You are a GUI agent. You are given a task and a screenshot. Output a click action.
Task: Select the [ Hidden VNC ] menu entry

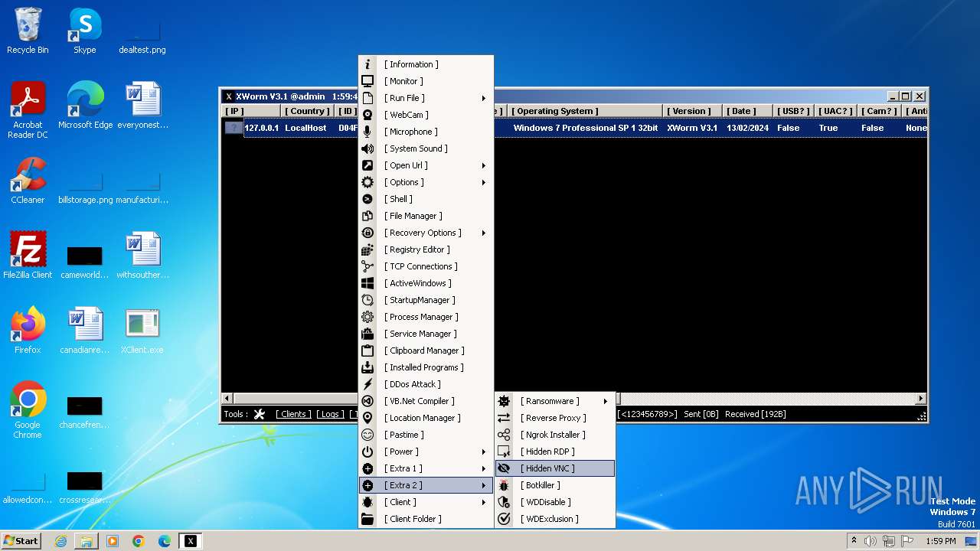click(555, 468)
